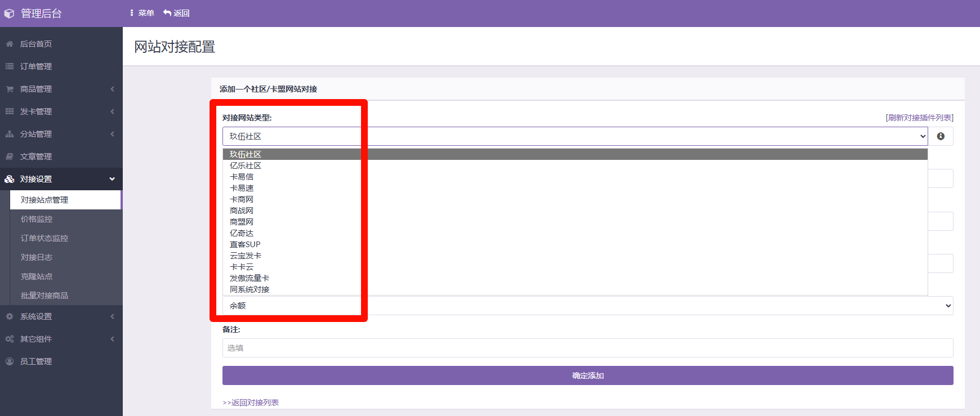
Task: Open the 余额 dropdown
Action: click(588, 306)
